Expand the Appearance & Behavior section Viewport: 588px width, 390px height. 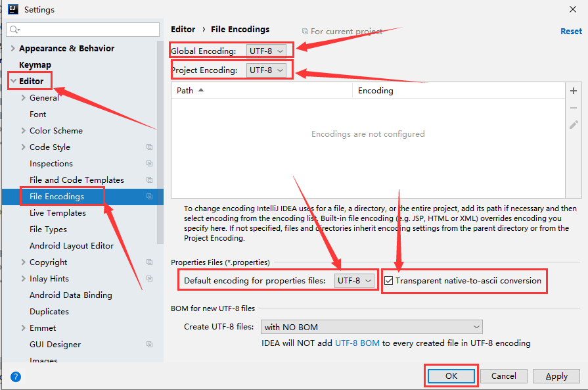click(12, 49)
